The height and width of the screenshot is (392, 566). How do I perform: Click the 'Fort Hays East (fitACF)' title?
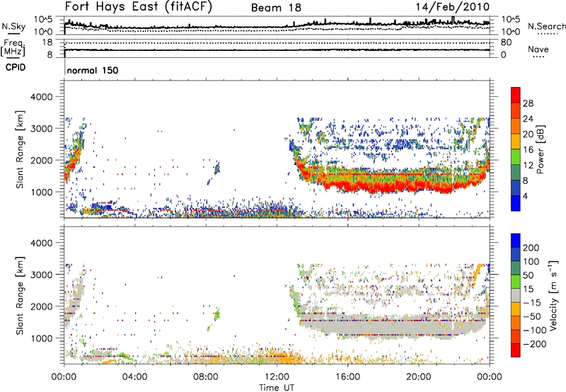click(x=139, y=6)
